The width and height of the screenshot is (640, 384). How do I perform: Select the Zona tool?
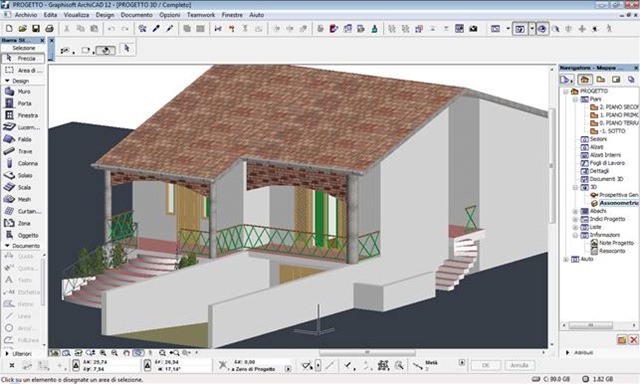click(x=23, y=223)
